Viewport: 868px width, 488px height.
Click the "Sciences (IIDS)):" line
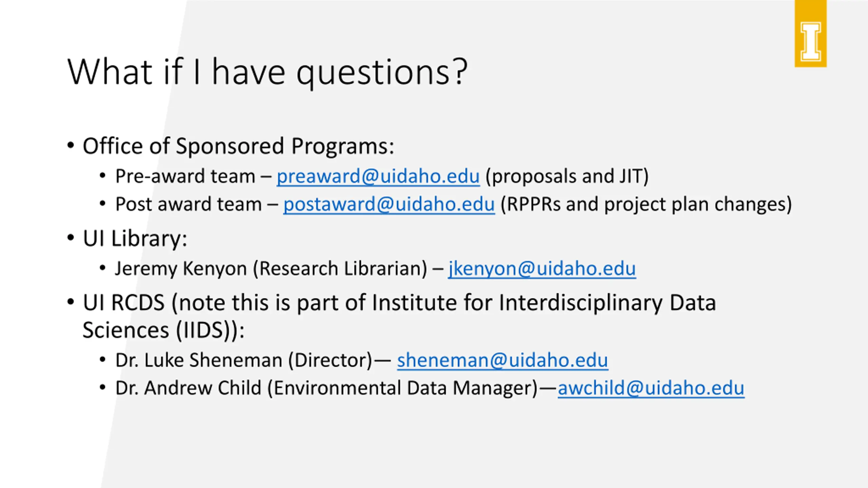(163, 330)
